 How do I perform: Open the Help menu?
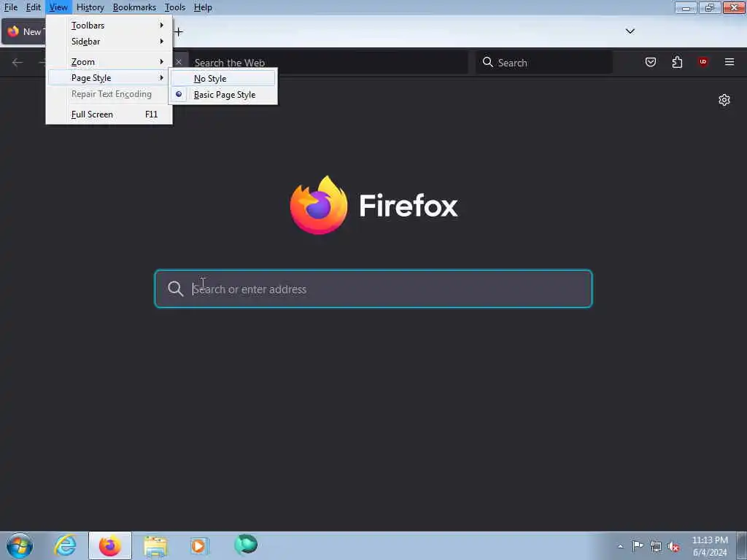click(x=203, y=7)
